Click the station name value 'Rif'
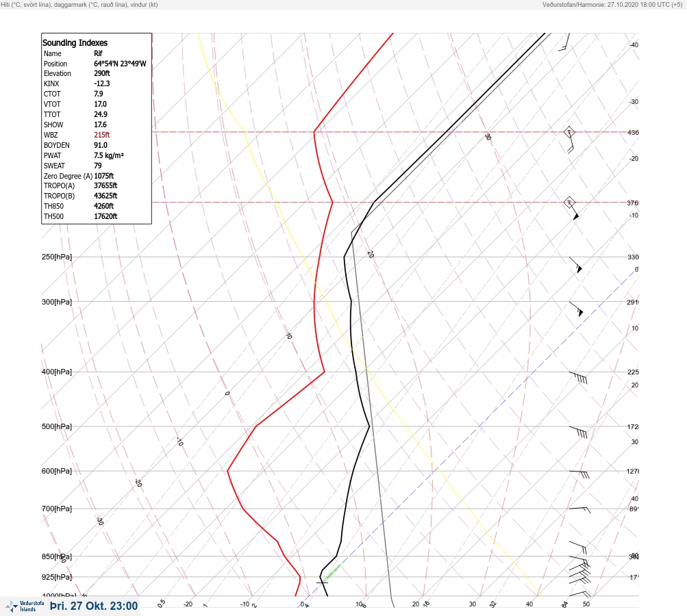The height and width of the screenshot is (616, 687). click(x=98, y=53)
